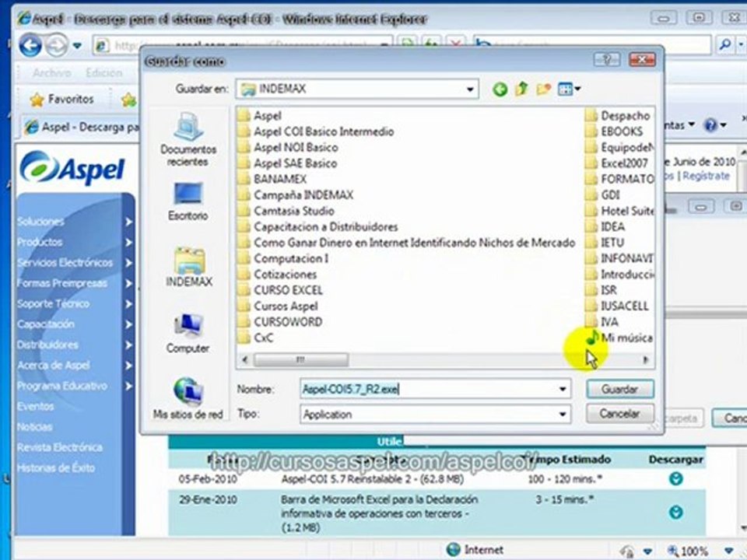Image resolution: width=747 pixels, height=560 pixels.
Task: Click the Internet zone globe in status bar
Action: click(x=453, y=549)
